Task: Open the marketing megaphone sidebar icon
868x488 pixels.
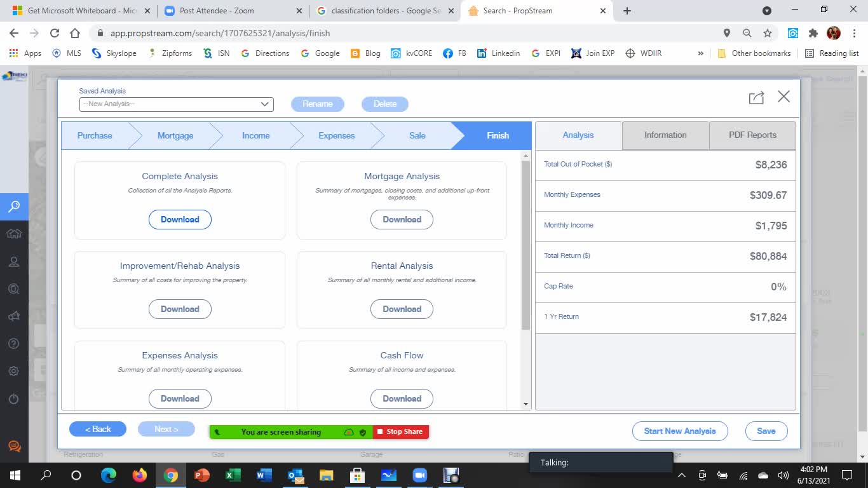Action: point(14,316)
